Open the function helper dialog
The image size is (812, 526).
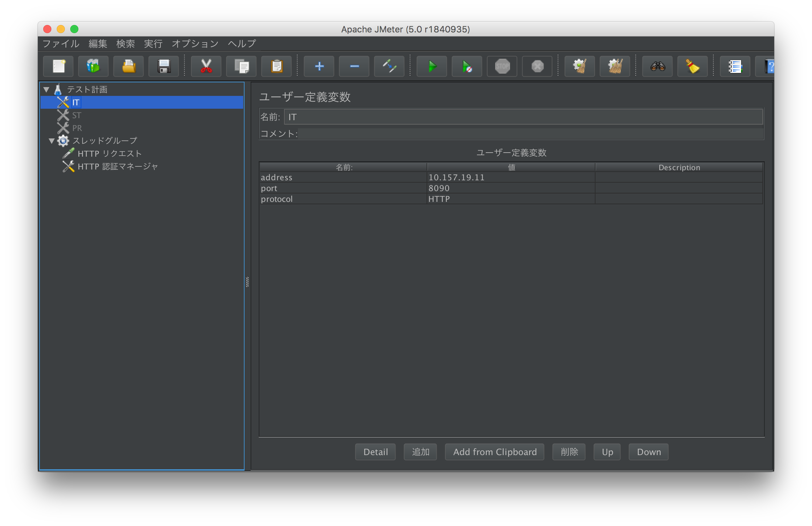(735, 66)
